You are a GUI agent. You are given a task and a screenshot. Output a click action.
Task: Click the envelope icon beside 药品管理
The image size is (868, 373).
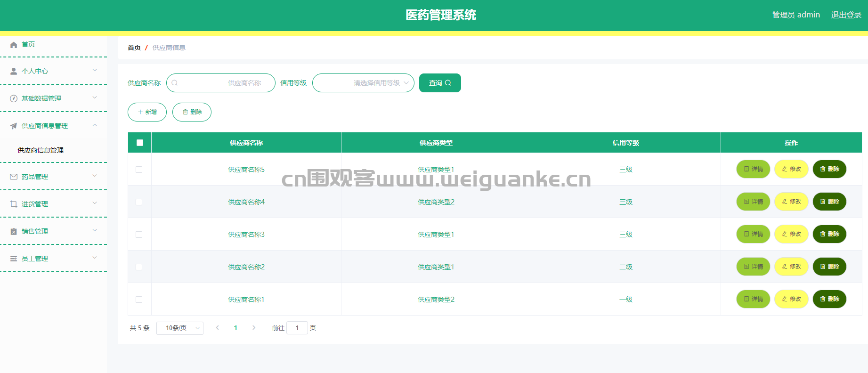[14, 177]
